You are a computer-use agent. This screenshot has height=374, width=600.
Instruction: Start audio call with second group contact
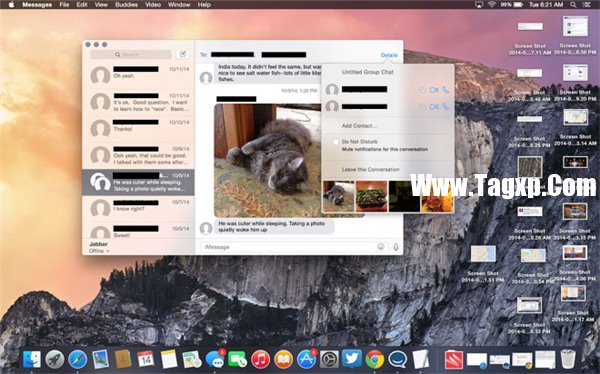(x=445, y=107)
